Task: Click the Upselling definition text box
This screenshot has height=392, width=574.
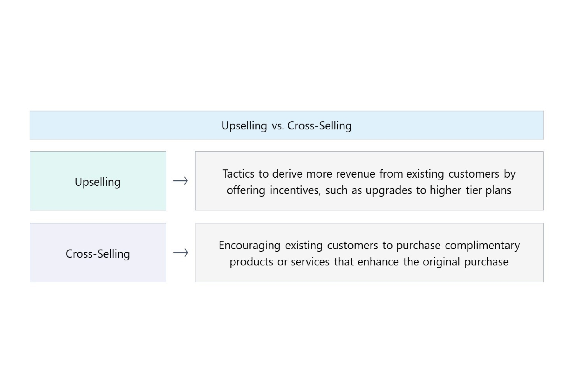Action: (x=369, y=181)
